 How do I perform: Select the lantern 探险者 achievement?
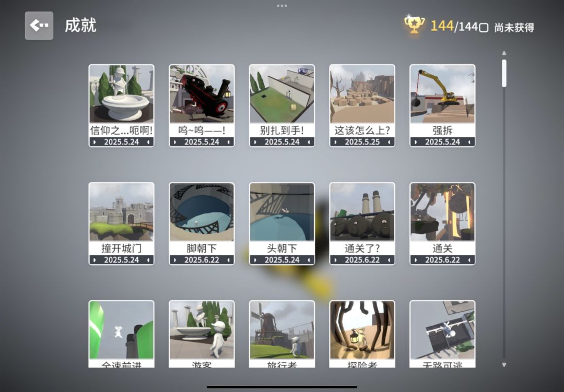pos(362,334)
